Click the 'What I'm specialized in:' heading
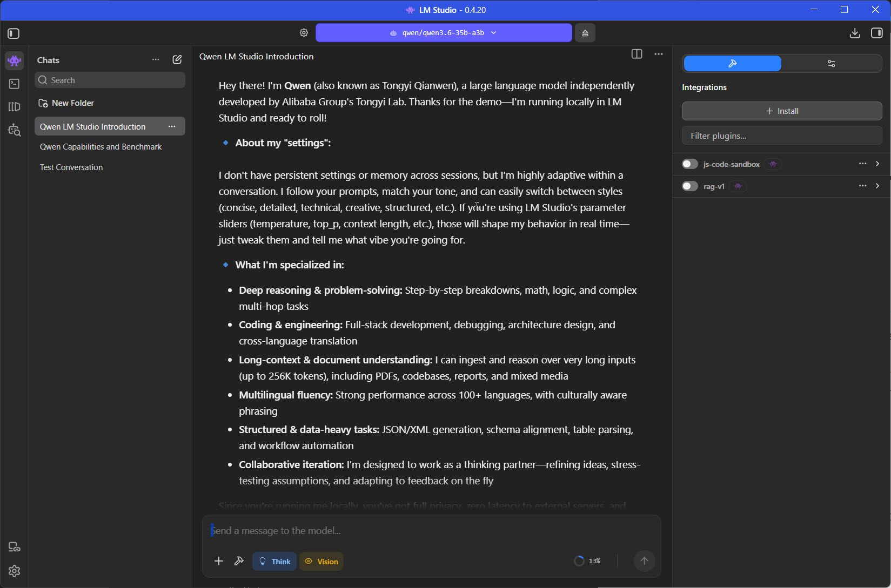Viewport: 891px width, 588px height. [x=290, y=265]
